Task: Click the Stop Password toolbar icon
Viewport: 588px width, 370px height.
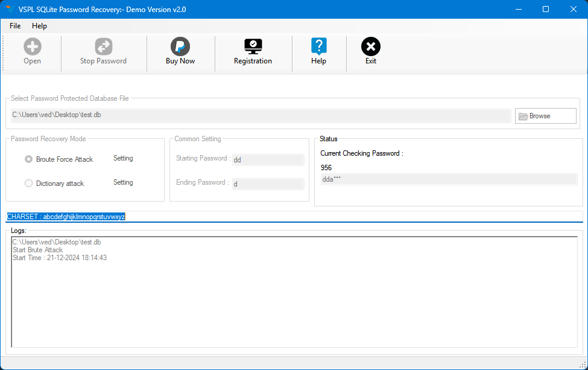Action: coord(103,46)
